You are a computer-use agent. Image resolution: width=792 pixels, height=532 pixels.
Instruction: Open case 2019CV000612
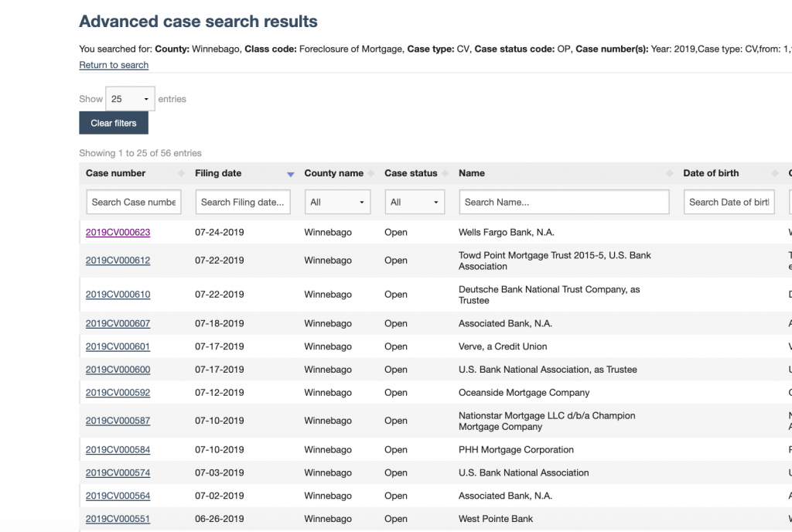tap(118, 261)
